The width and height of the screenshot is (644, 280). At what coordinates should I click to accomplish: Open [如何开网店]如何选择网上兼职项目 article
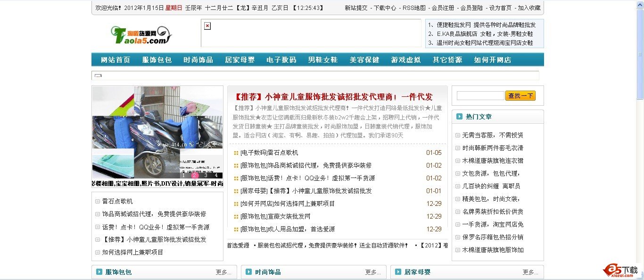[x=288, y=204]
